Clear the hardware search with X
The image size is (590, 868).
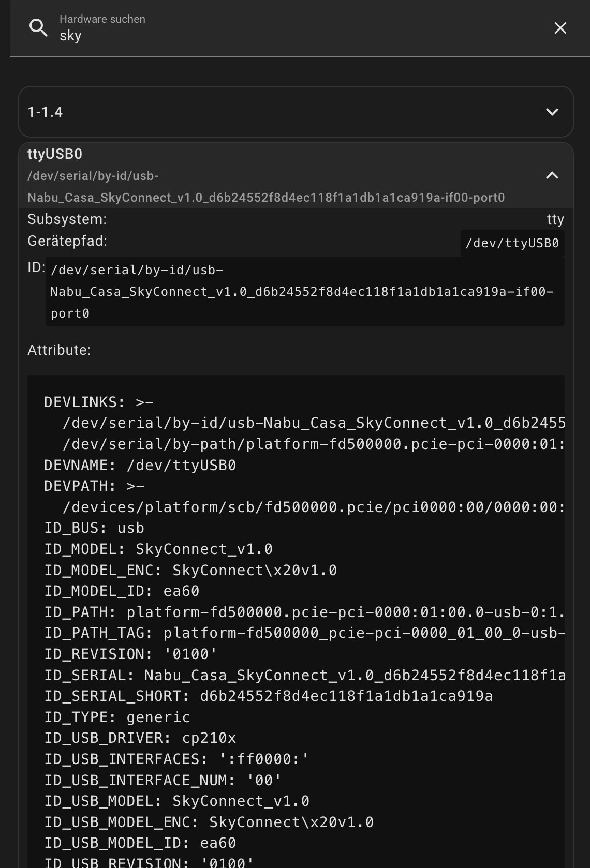tap(560, 28)
